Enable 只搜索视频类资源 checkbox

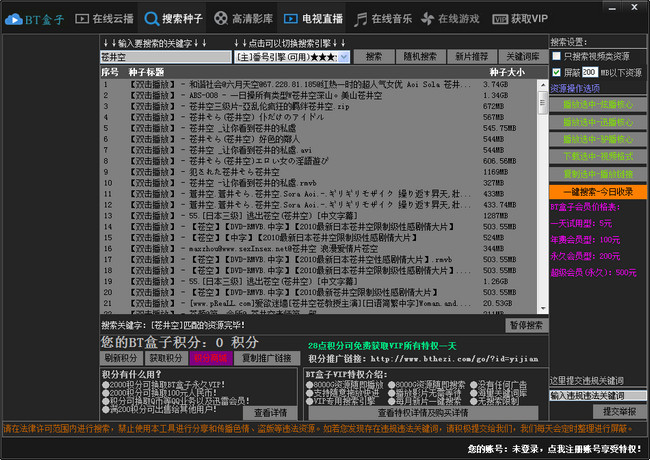pyautogui.click(x=556, y=56)
